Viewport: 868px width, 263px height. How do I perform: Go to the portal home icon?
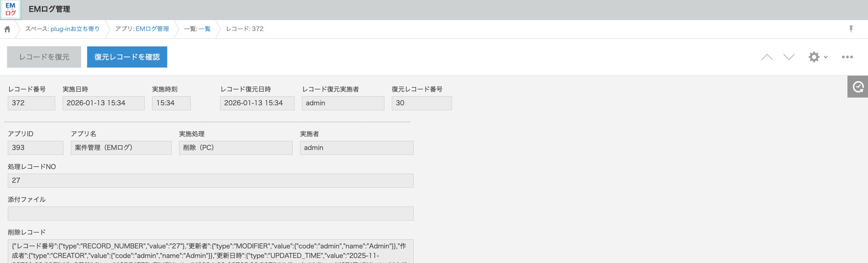(x=7, y=29)
